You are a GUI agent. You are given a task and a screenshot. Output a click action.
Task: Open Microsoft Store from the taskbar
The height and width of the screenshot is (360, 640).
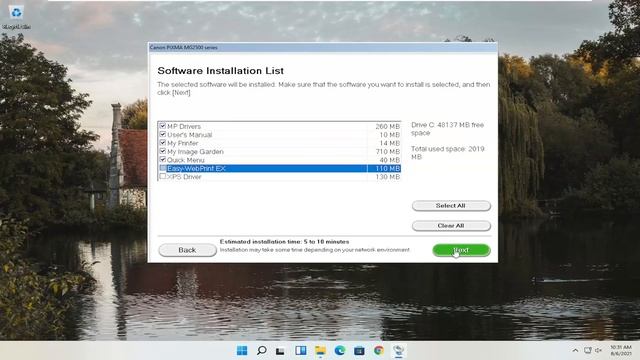tap(359, 351)
